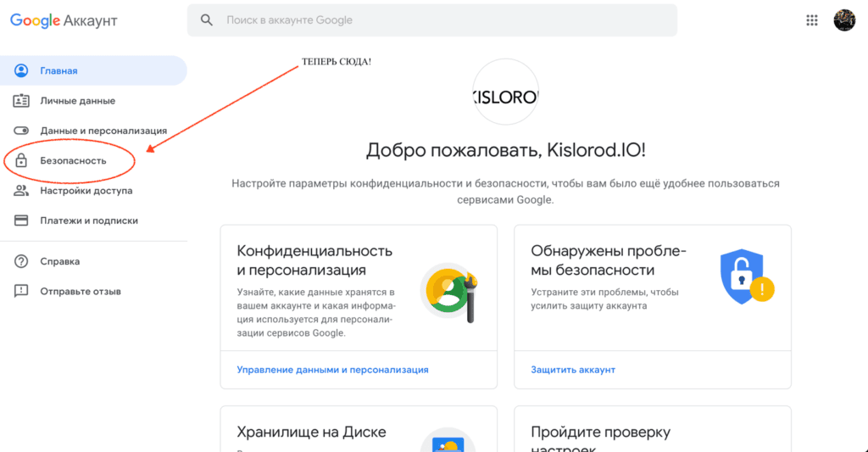Select Главная in the sidebar
Screen dimensions: 868x452
58,71
